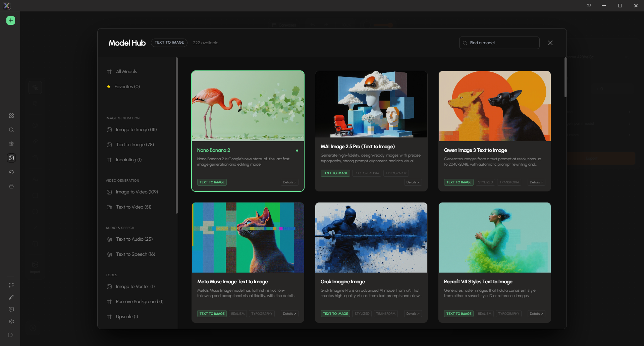
Task: Click TRANSFORM tag on Grok Imagine card
Action: click(386, 314)
